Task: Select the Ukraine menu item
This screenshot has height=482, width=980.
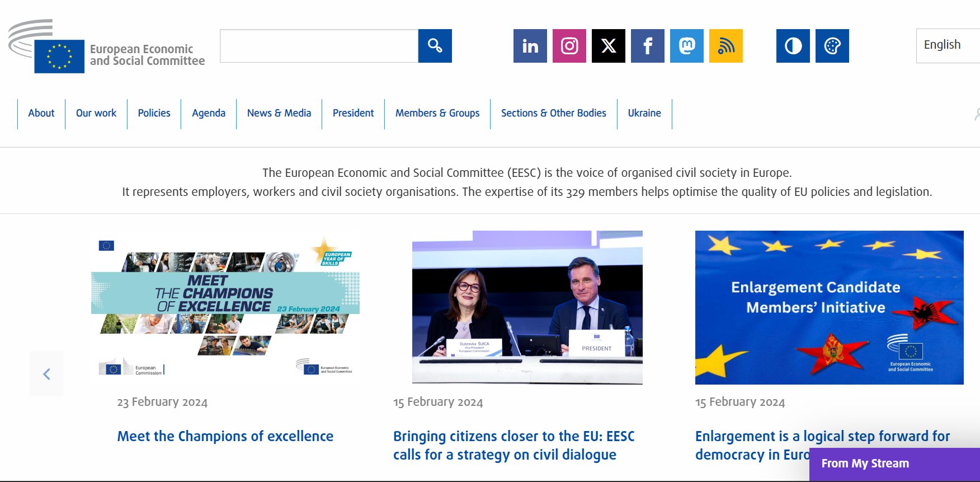Action: (644, 113)
